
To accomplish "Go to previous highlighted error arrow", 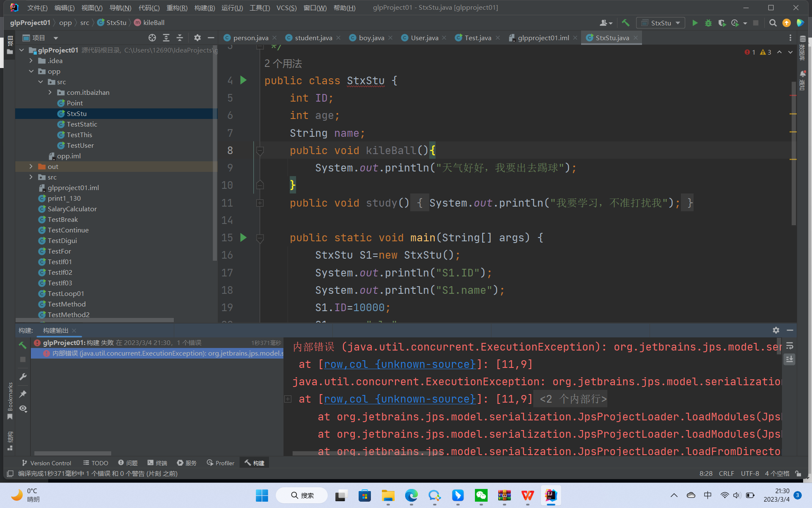I will tap(779, 52).
